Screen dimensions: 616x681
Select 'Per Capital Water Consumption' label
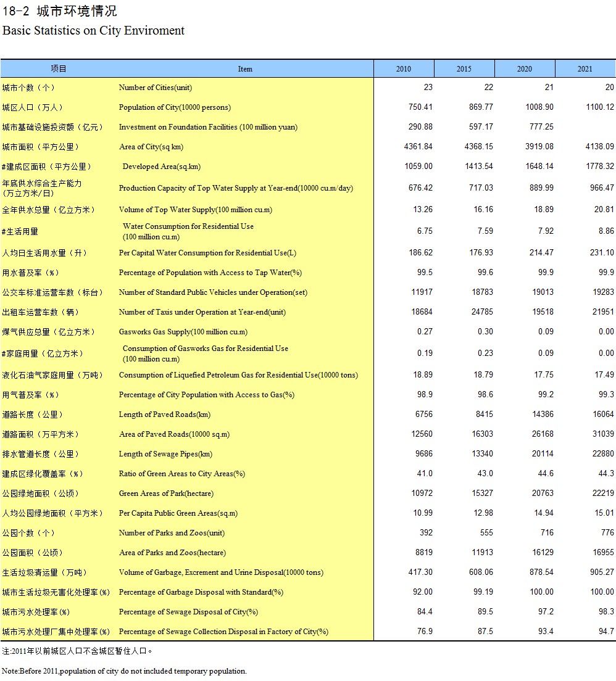(x=207, y=253)
